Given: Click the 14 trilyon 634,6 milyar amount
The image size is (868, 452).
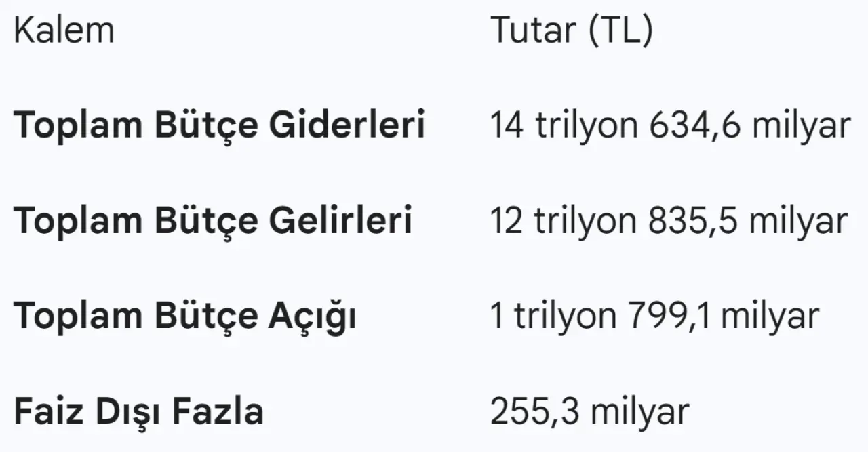Looking at the screenshot, I should [670, 125].
